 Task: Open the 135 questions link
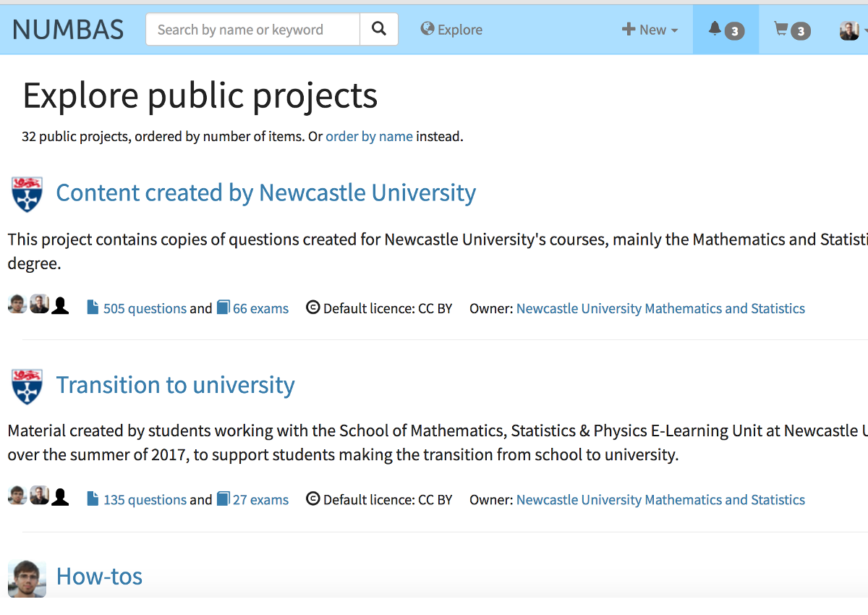pos(137,500)
